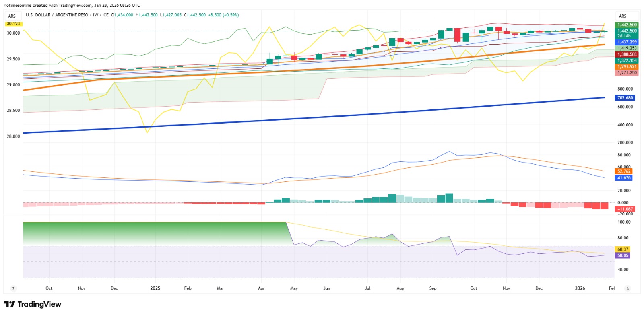Click the A auto-scale button beside the time axis

coord(627,288)
